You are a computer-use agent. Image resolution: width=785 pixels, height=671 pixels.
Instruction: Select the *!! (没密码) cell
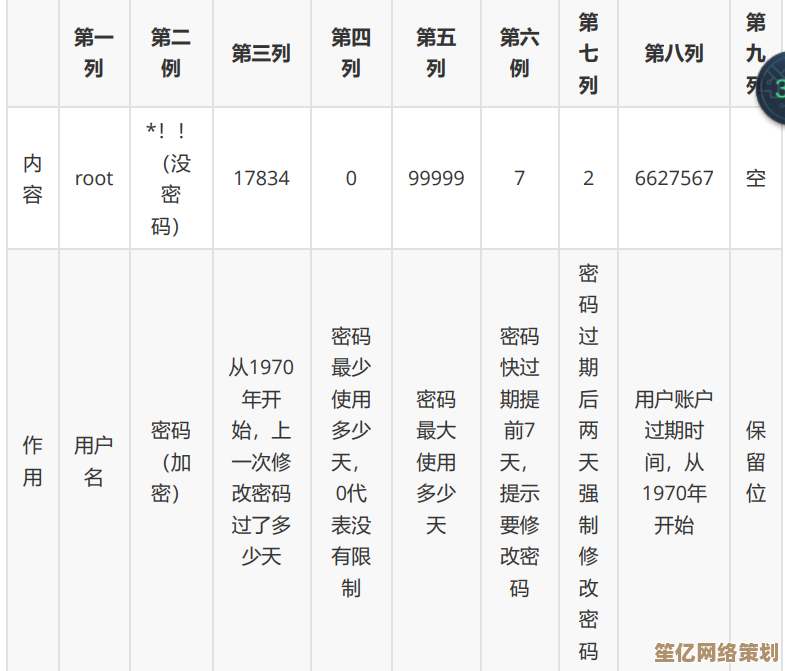171,178
